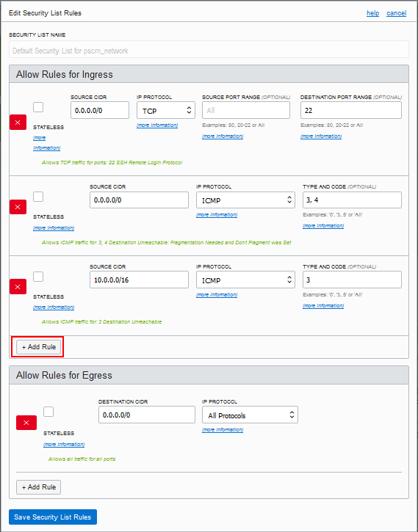Click the Edit Security List Rules title

[x=45, y=13]
